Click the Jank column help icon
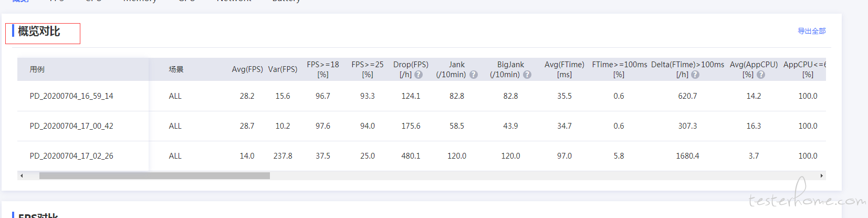The width and height of the screenshot is (868, 218). [474, 75]
